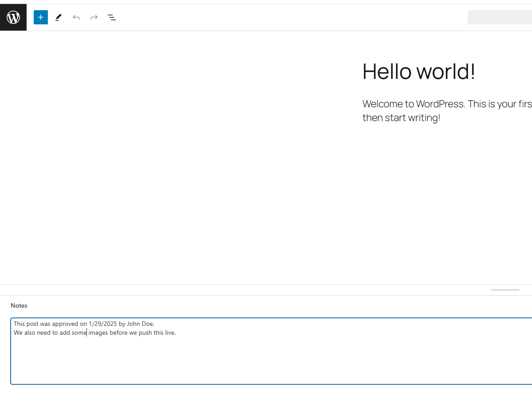Undo the last change
Image resolution: width=532 pixels, height=399 pixels.
76,17
